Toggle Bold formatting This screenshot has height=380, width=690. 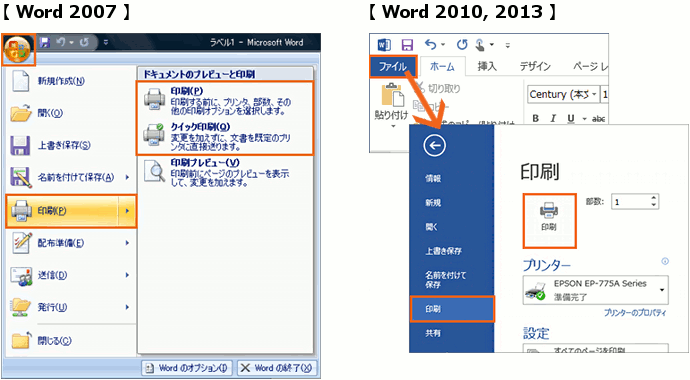tap(536, 118)
